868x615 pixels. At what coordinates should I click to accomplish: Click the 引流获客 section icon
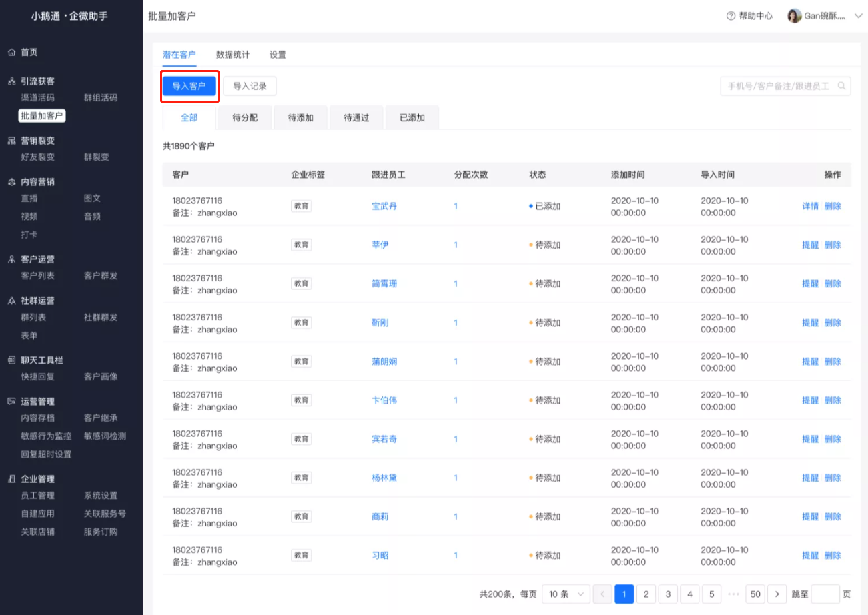click(11, 81)
